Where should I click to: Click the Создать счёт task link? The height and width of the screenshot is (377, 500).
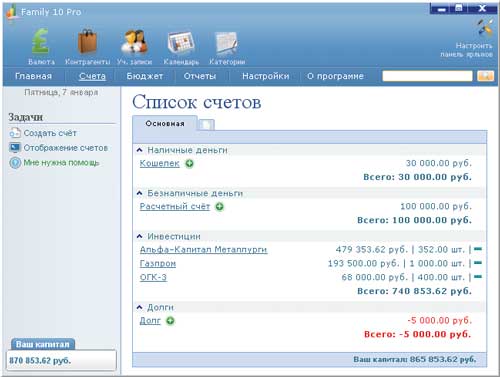click(x=50, y=133)
